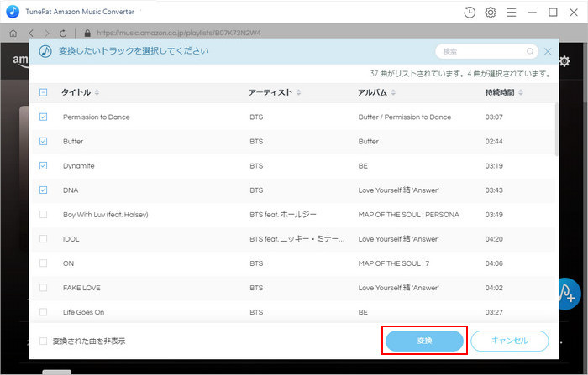Click the track list vertical scrollbar

[x=557, y=130]
